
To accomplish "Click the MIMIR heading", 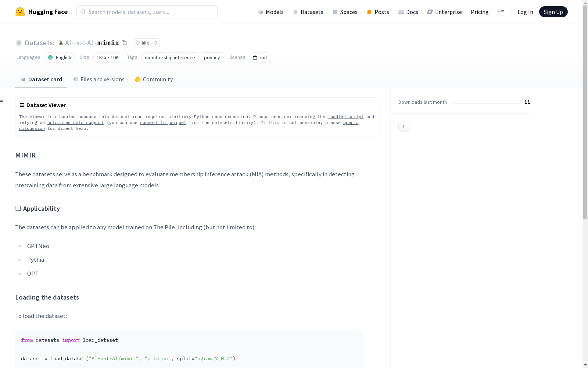I will coord(26,155).
